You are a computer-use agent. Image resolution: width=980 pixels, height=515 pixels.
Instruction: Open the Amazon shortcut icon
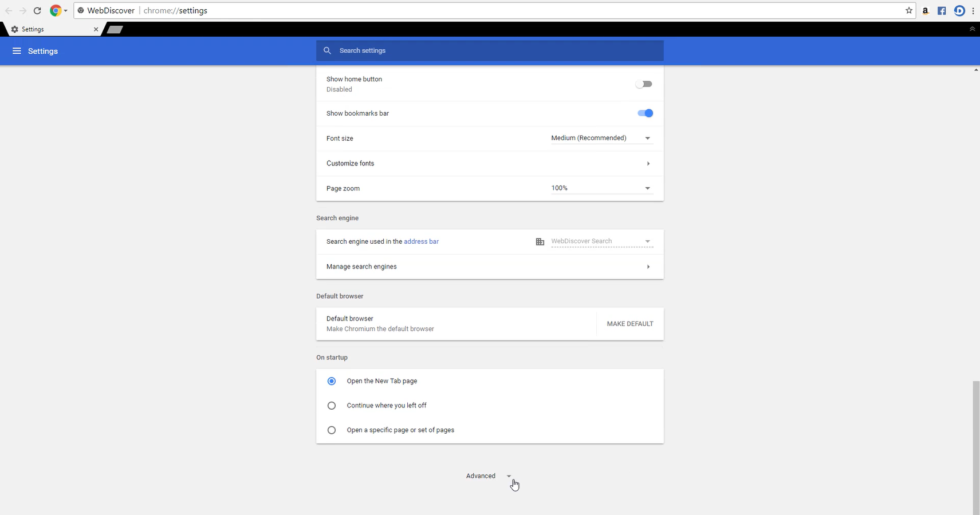click(x=925, y=10)
